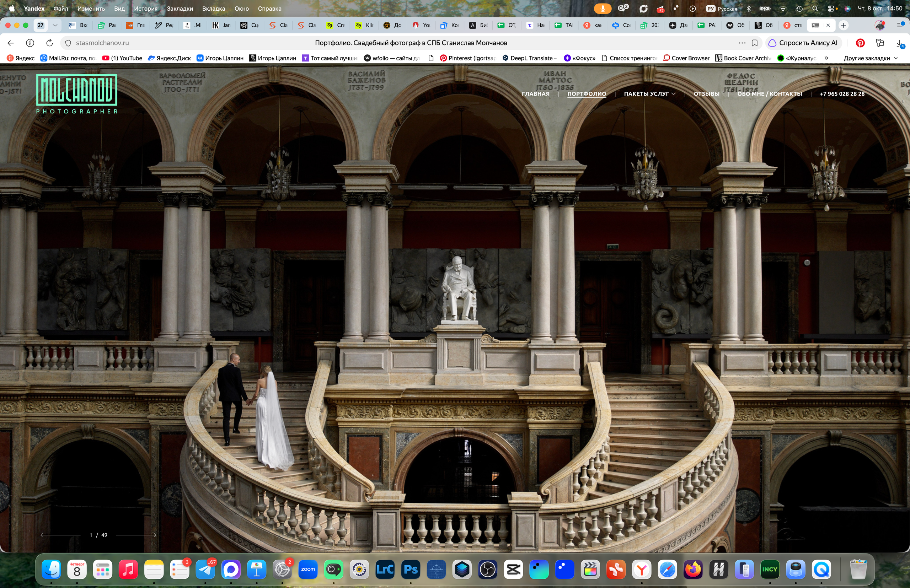Show hidden bookmarks with double chevron
This screenshot has width=910, height=588.
826,58
